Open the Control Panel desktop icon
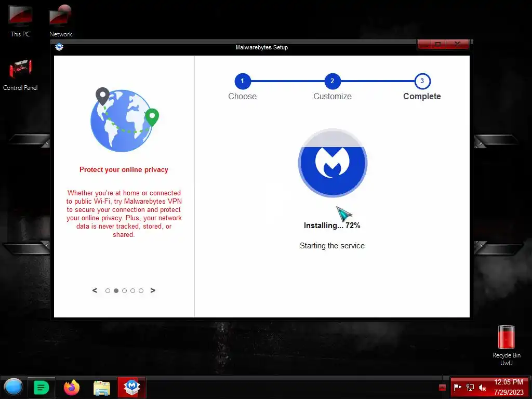This screenshot has height=399, width=532. click(20, 75)
